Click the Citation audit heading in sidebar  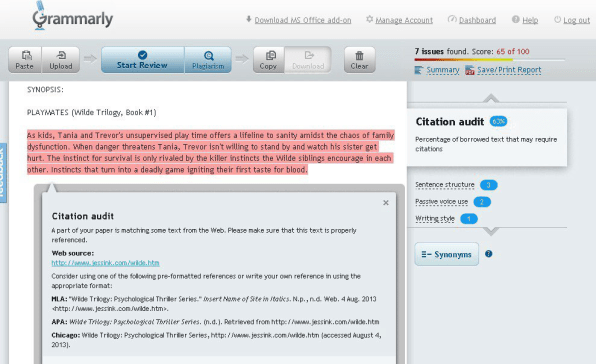(x=450, y=122)
